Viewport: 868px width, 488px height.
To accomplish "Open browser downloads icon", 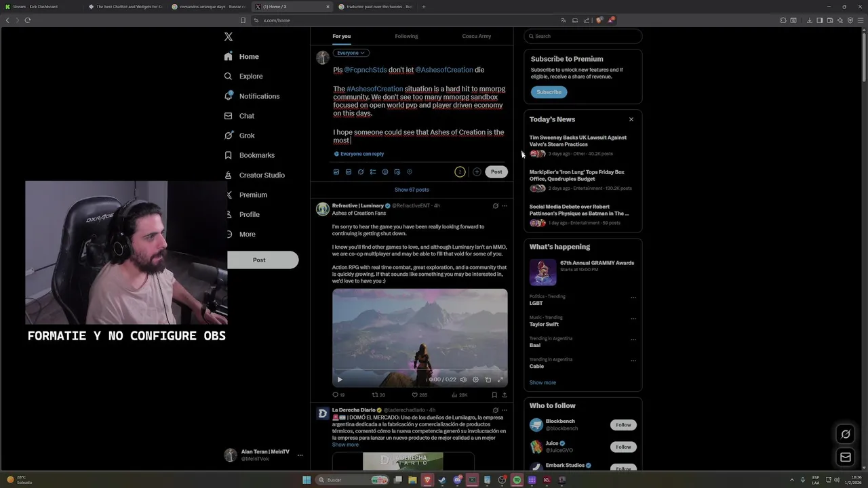I will (810, 20).
